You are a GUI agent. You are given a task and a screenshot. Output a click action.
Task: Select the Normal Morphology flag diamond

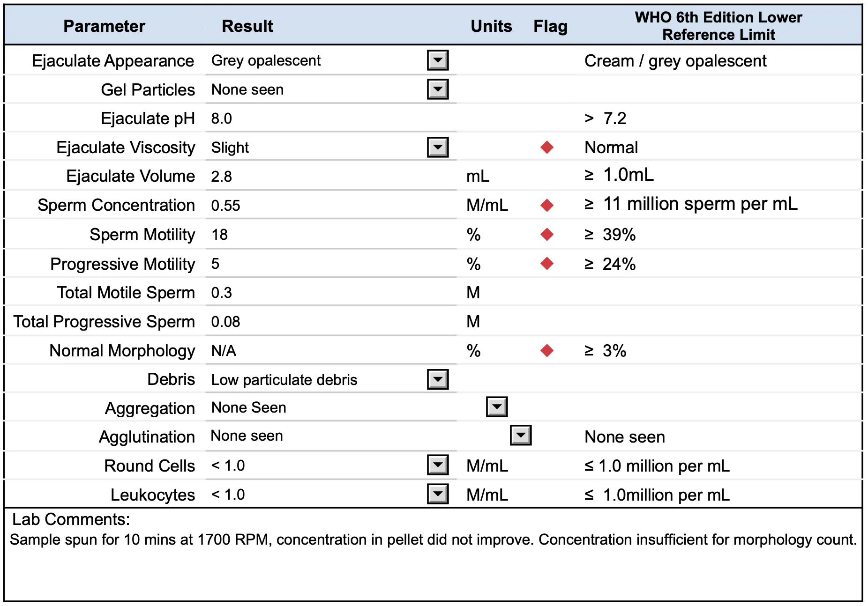click(547, 350)
